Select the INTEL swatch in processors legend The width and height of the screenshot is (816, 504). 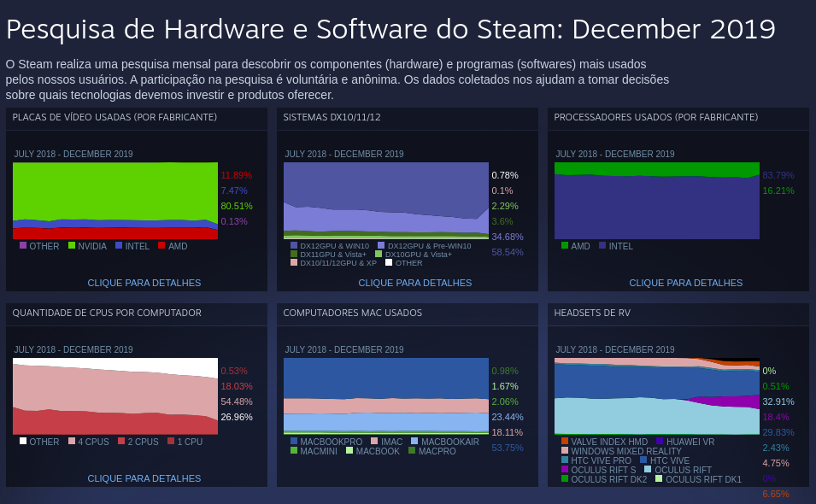pos(602,245)
